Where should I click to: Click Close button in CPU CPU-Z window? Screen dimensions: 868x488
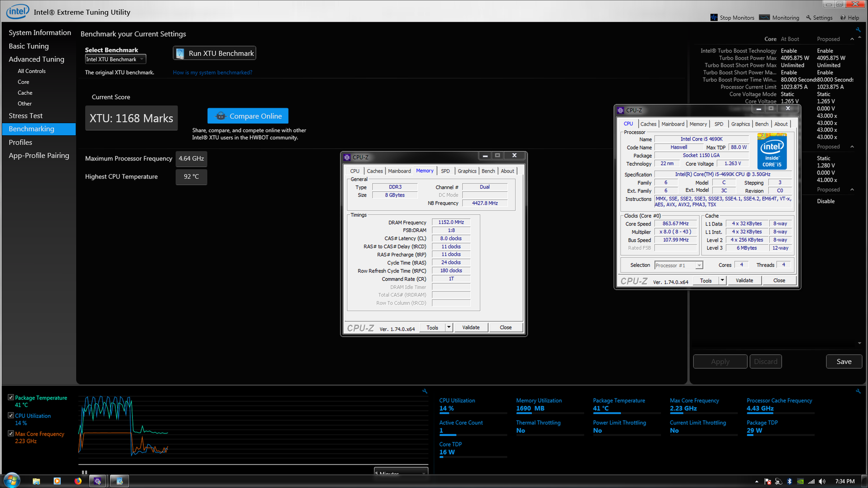[x=779, y=281]
